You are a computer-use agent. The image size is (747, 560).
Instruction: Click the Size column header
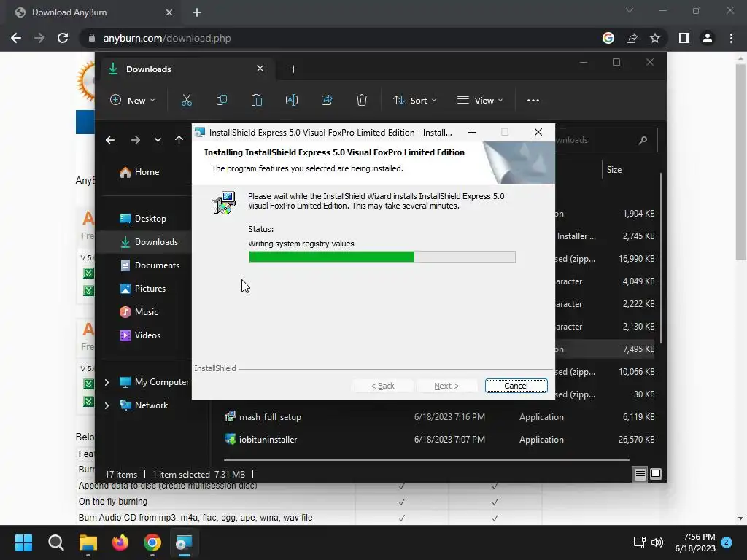click(x=614, y=170)
